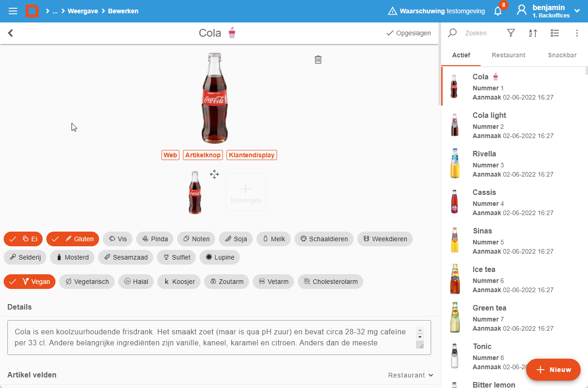This screenshot has width=588, height=388.
Task: Click the move handle on the thumbnail
Action: (x=214, y=174)
